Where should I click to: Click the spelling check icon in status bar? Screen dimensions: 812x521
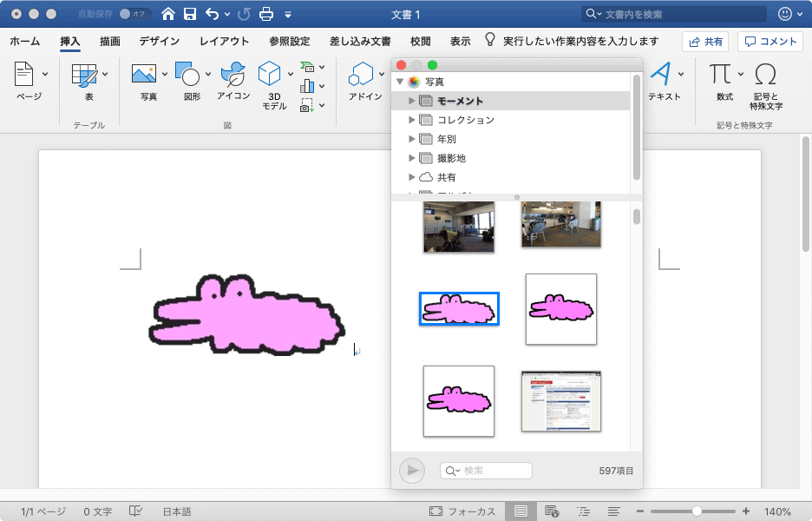tap(136, 511)
